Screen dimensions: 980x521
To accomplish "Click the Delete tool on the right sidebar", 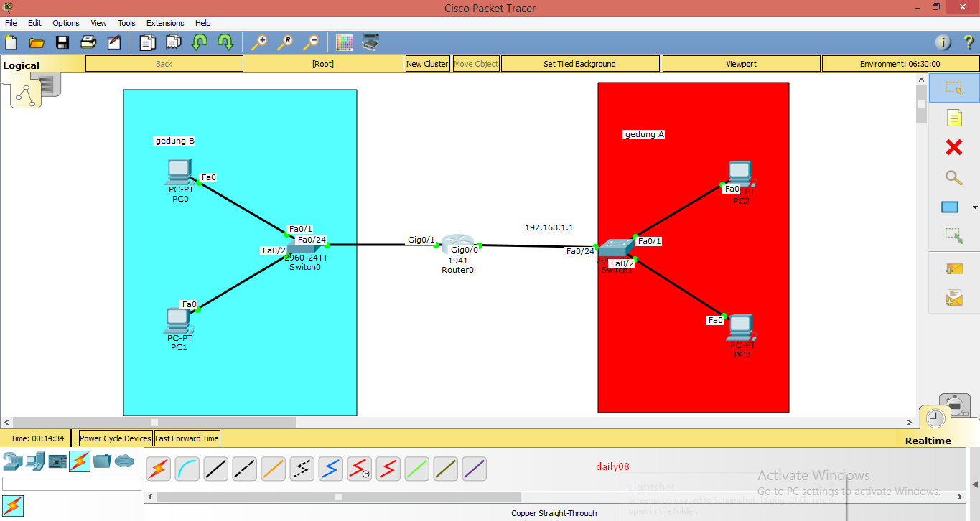I will tap(953, 147).
